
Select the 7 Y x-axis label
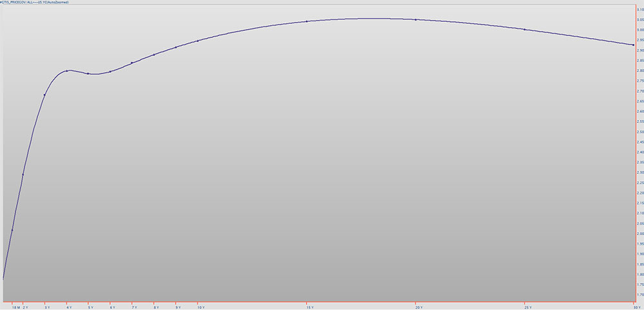[x=134, y=308]
